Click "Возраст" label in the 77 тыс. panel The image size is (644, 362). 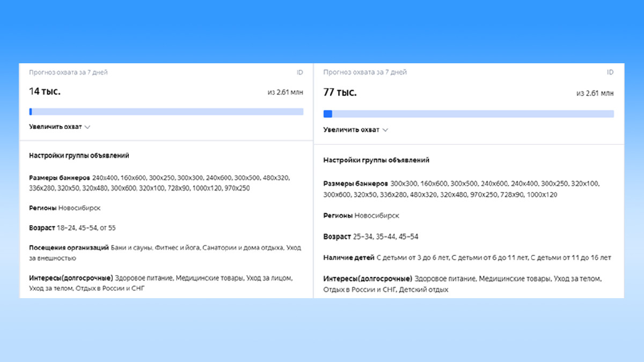click(x=336, y=237)
